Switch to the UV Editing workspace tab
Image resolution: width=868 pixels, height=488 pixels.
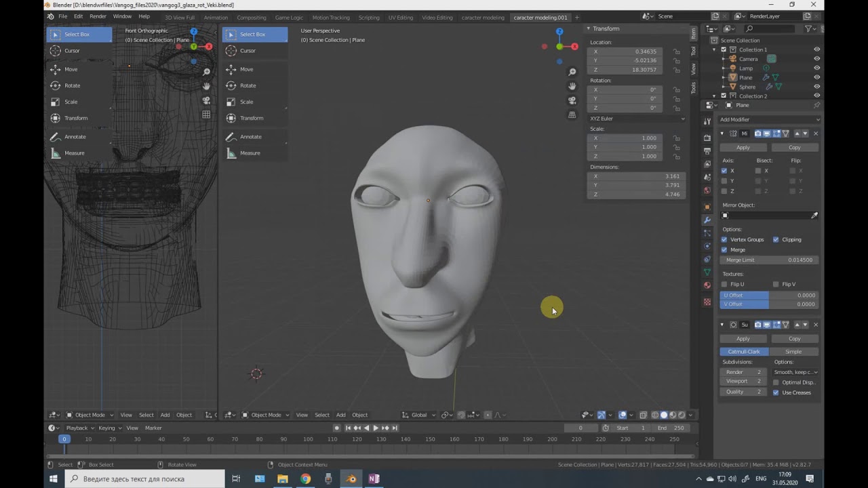coord(401,17)
